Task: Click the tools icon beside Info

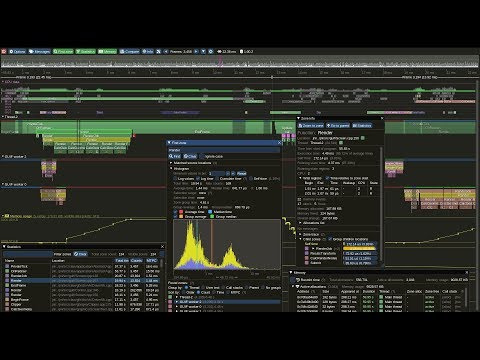Action: click(159, 52)
